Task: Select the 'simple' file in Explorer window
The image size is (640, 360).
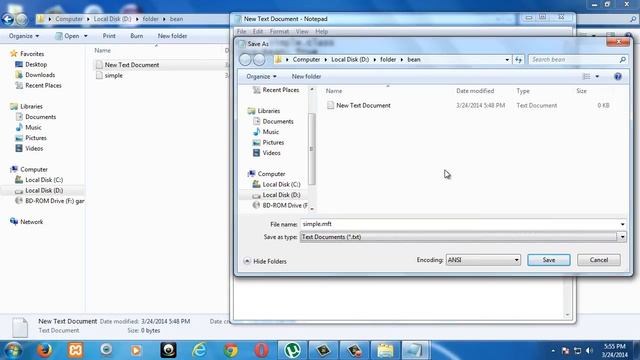Action: [109, 76]
